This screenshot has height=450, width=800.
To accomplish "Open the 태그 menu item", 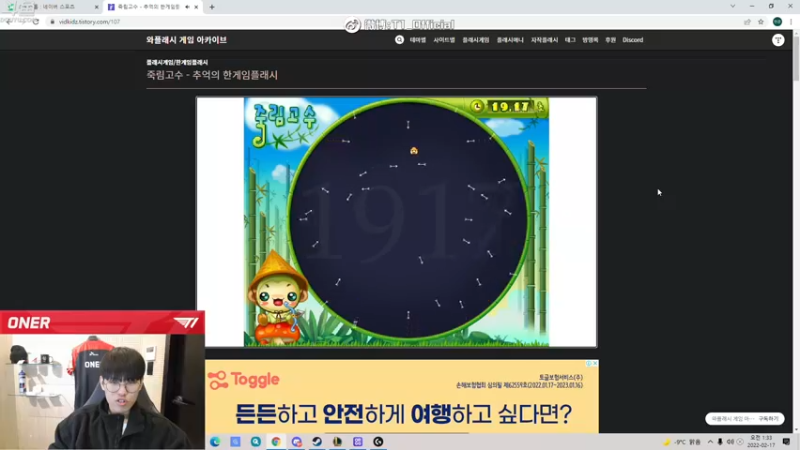I will pos(570,40).
